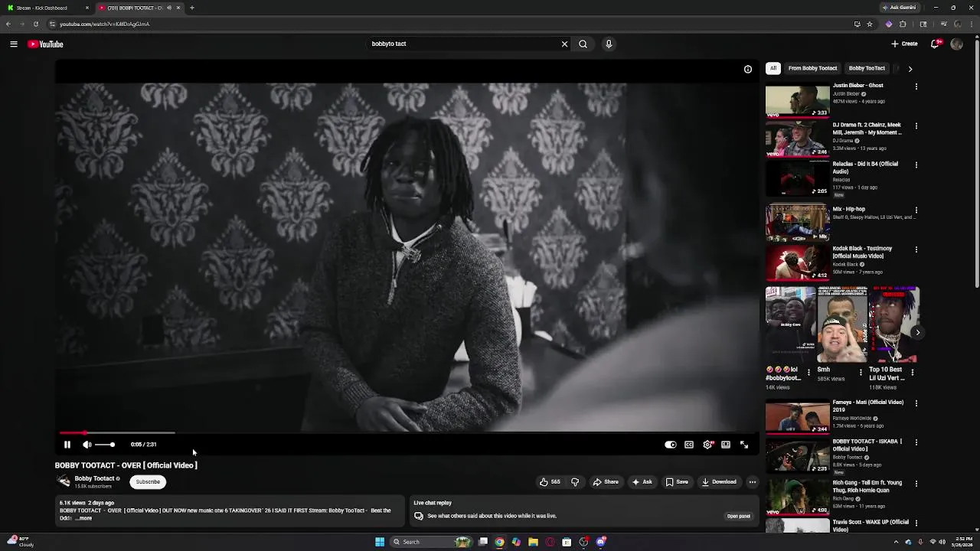980x551 pixels.
Task: Open the account avatar menu
Action: point(956,44)
